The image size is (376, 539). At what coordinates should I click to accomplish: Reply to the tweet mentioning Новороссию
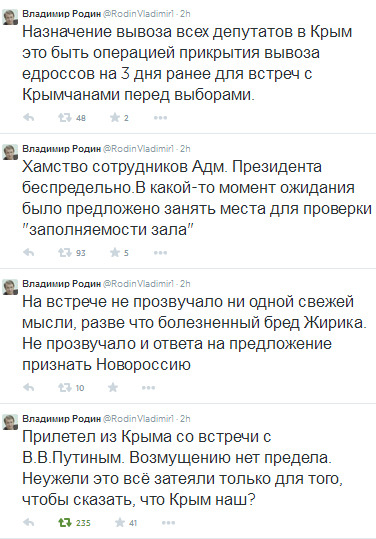[29, 388]
